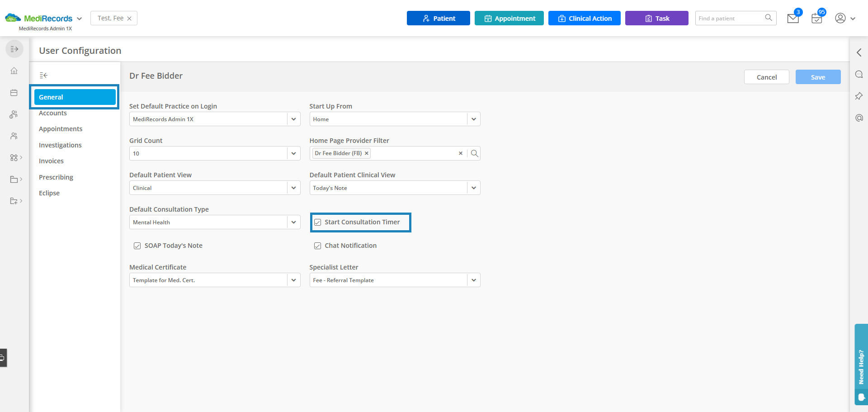The image size is (868, 412).
Task: Click the Clinical Action button
Action: [585, 18]
